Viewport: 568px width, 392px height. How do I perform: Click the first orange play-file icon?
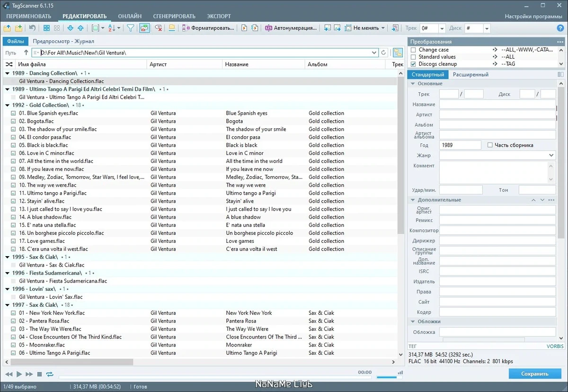[x=244, y=28]
